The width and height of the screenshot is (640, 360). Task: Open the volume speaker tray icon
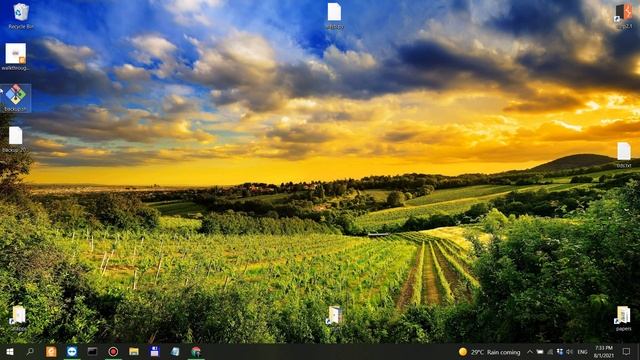[x=569, y=352]
